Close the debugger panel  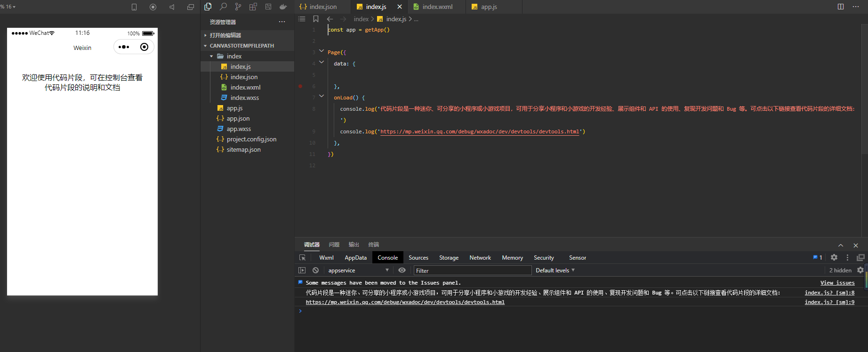856,245
